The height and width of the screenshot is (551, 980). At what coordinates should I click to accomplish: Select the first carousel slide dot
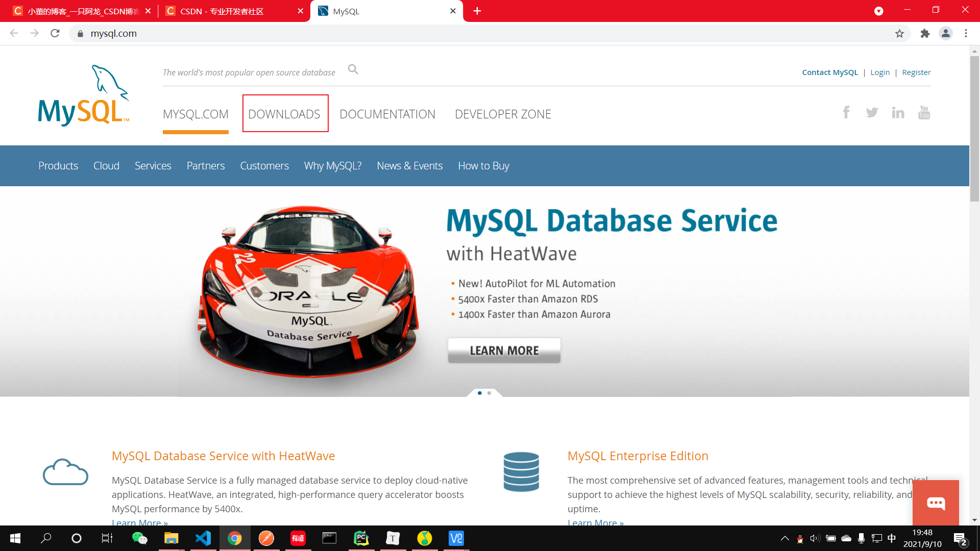pyautogui.click(x=480, y=393)
